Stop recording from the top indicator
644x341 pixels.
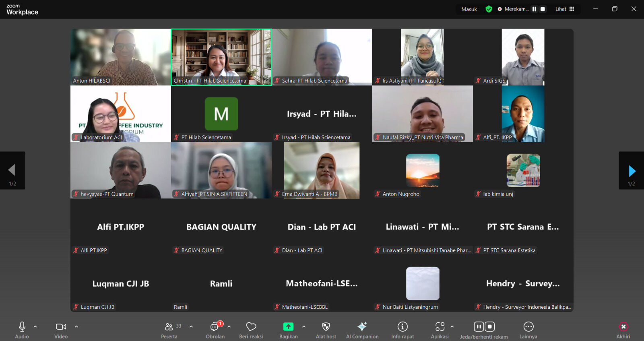tap(543, 9)
